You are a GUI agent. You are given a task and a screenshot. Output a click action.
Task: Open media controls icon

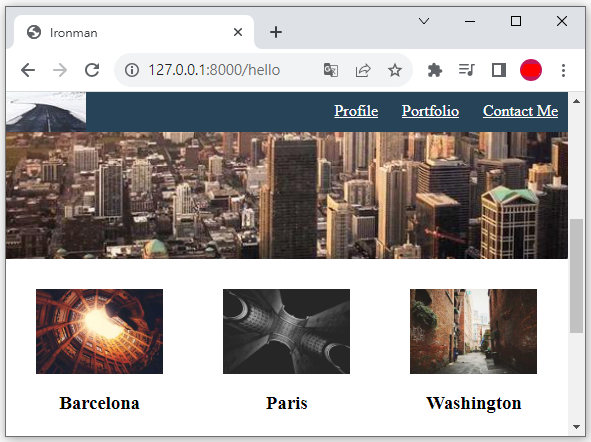[467, 70]
